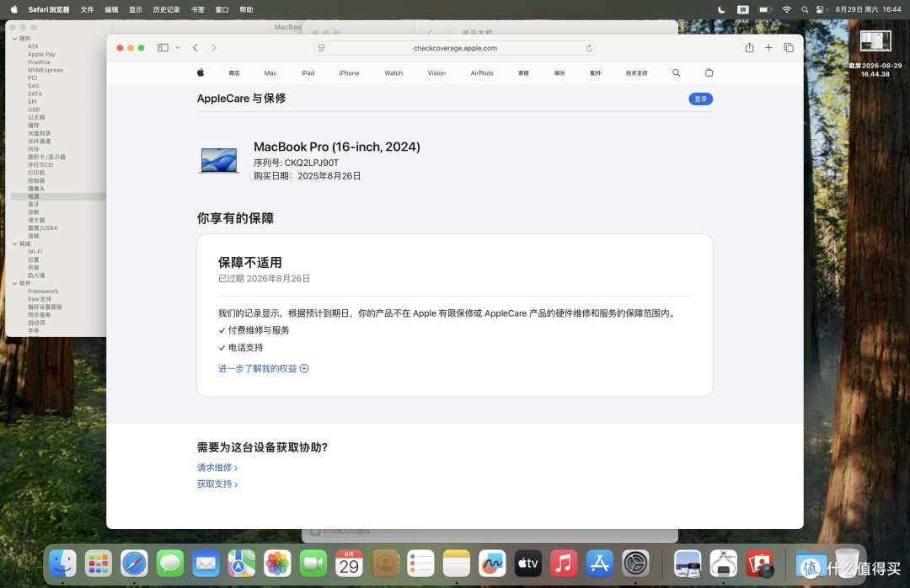Collapse the 硬件 section in System Information
This screenshot has height=588, width=910.
click(x=14, y=38)
